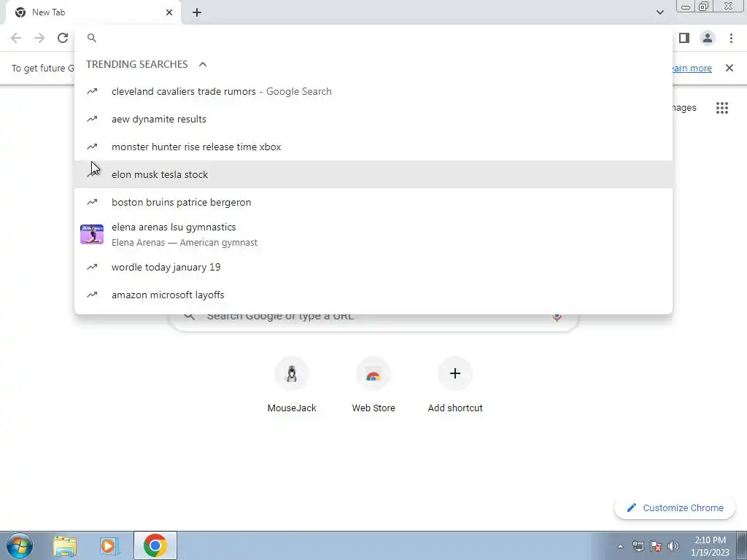Open the Images link at top right
Image resolution: width=747 pixels, height=560 pixels.
pyautogui.click(x=684, y=108)
